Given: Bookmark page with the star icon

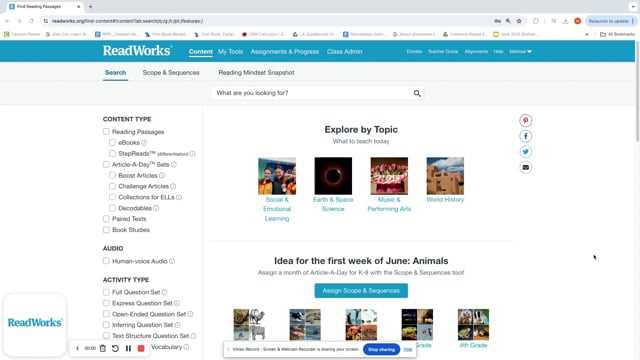Looking at the screenshot, I should (519, 21).
